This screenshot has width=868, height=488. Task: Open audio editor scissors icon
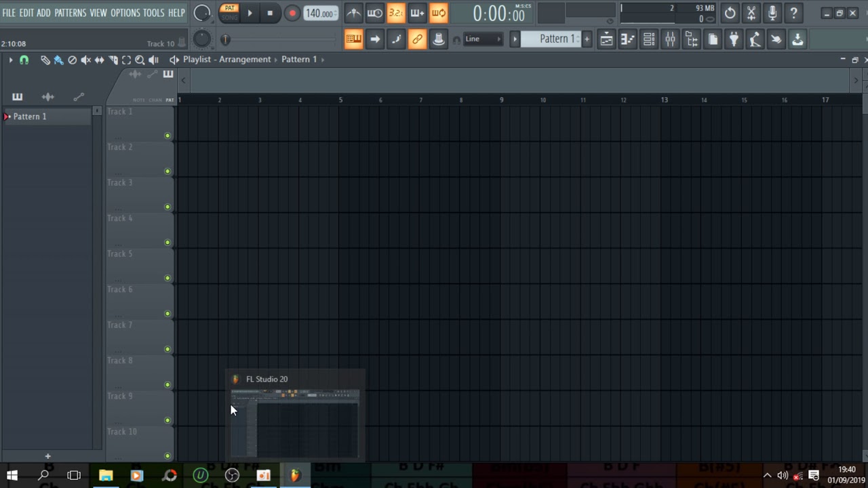click(x=751, y=13)
